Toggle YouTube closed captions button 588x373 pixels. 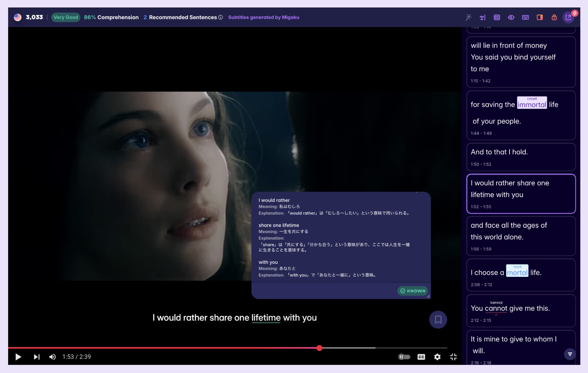(421, 357)
